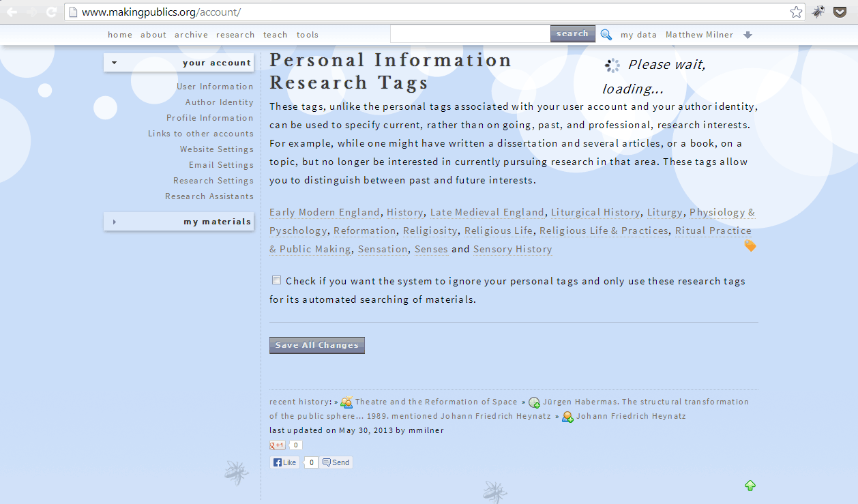858x504 pixels.
Task: Open the about menu item
Action: pos(153,35)
